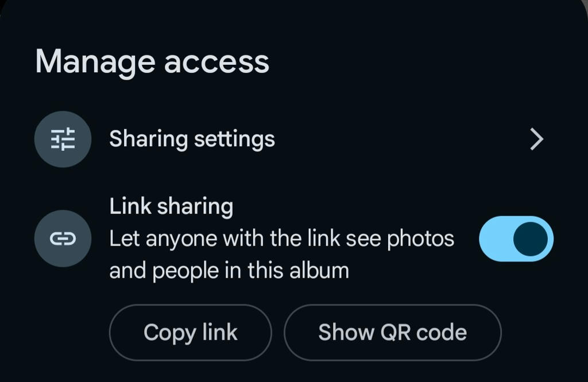The width and height of the screenshot is (588, 382).
Task: Select the Sharing settings label
Action: [x=192, y=139]
